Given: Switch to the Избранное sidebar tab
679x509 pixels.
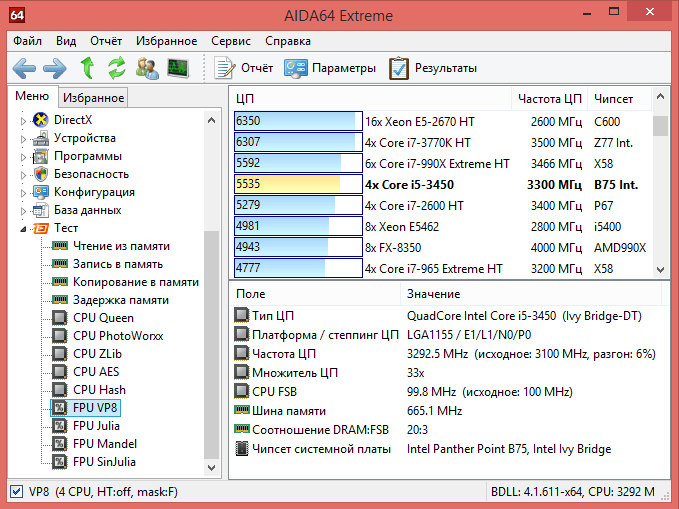Looking at the screenshot, I should [94, 98].
